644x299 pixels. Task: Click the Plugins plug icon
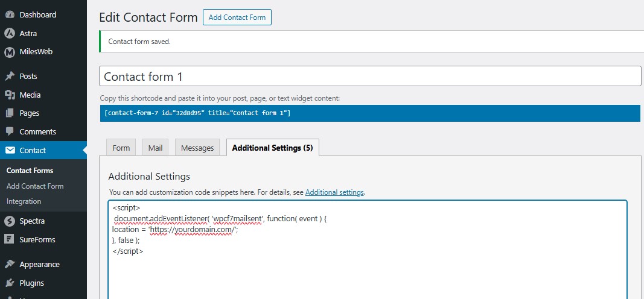click(x=10, y=283)
